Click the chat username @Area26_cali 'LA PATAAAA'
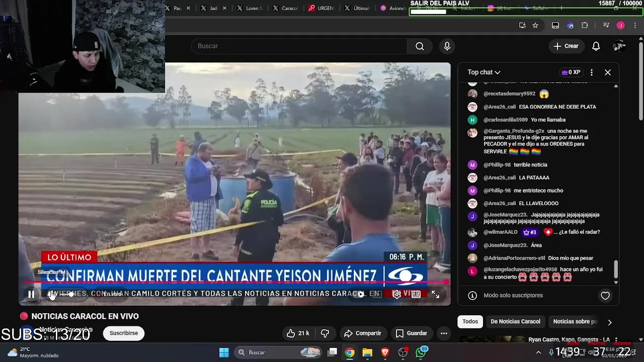 tap(500, 177)
